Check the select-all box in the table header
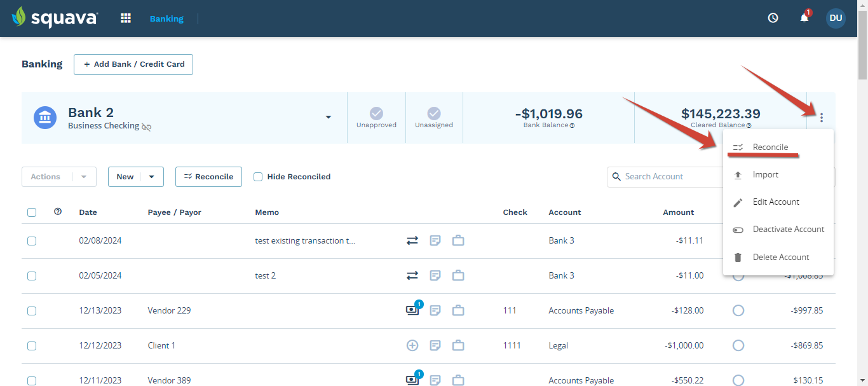 click(32, 212)
